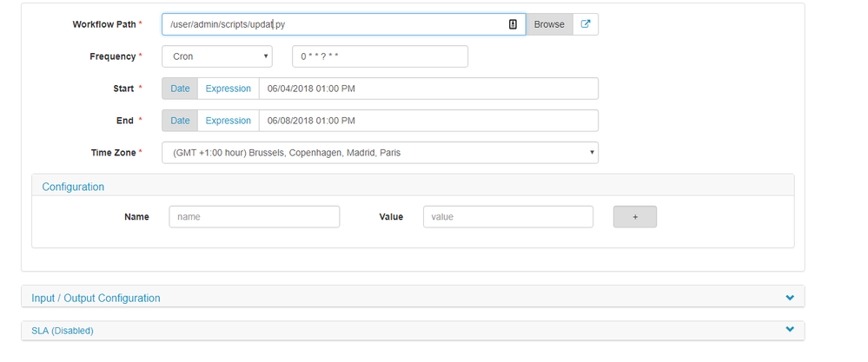Click the configuration Value field

pos(507,217)
